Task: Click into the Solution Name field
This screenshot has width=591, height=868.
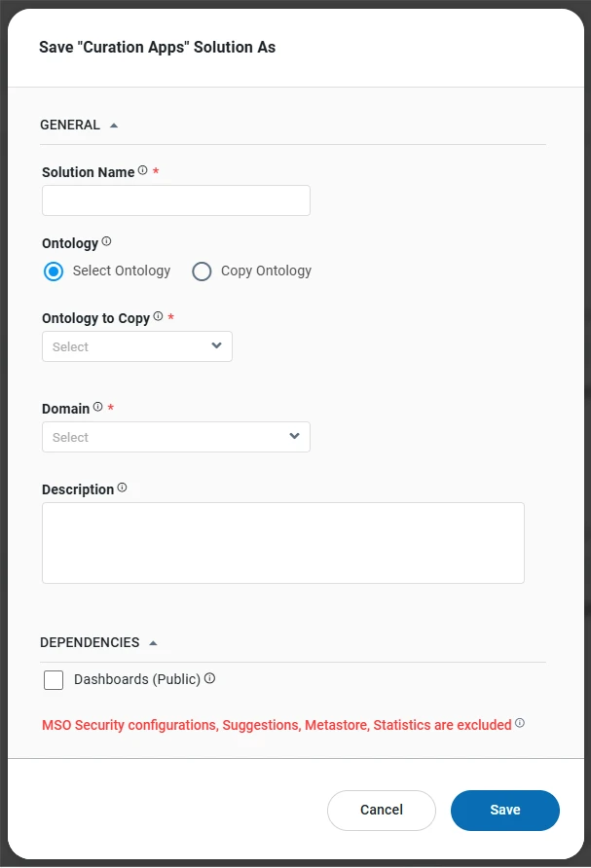Action: (175, 200)
